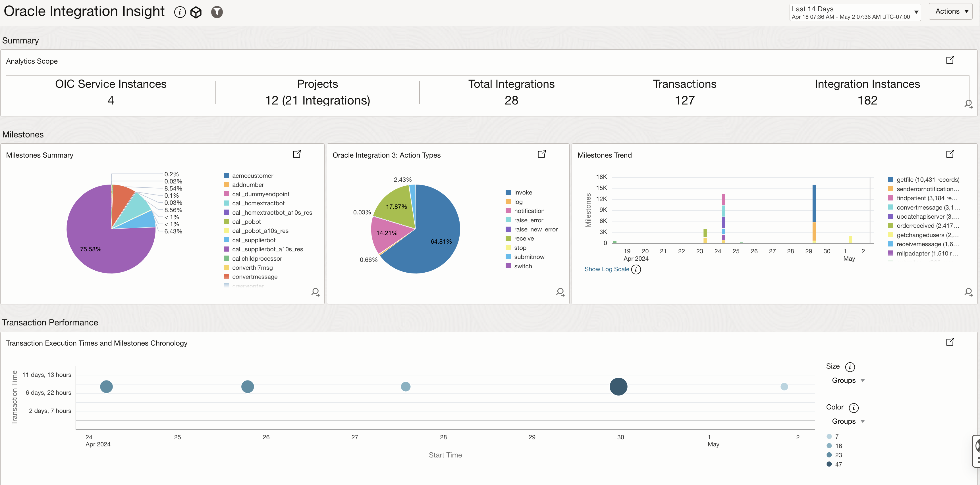
Task: Click the largest dark bubble on April 30
Action: [x=618, y=386]
